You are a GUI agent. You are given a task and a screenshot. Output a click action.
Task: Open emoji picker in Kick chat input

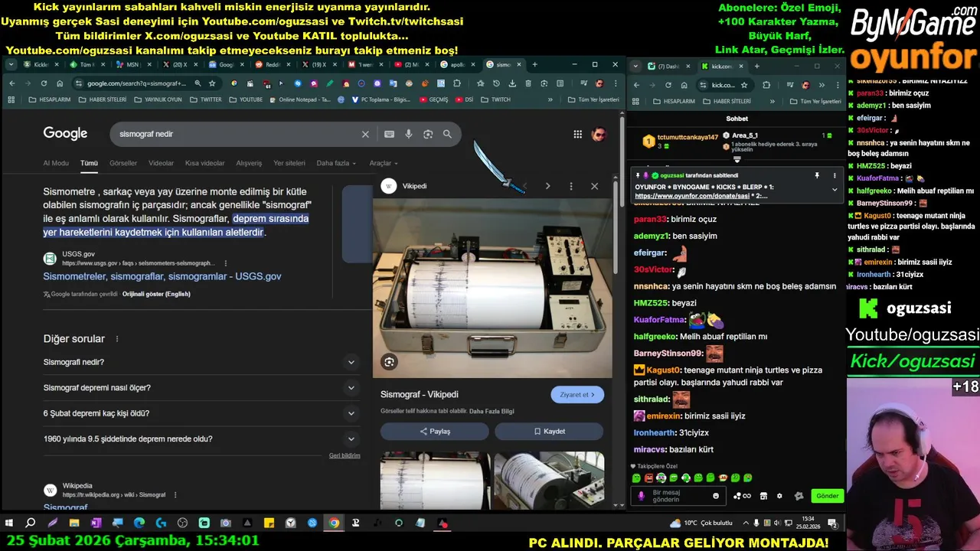[716, 496]
